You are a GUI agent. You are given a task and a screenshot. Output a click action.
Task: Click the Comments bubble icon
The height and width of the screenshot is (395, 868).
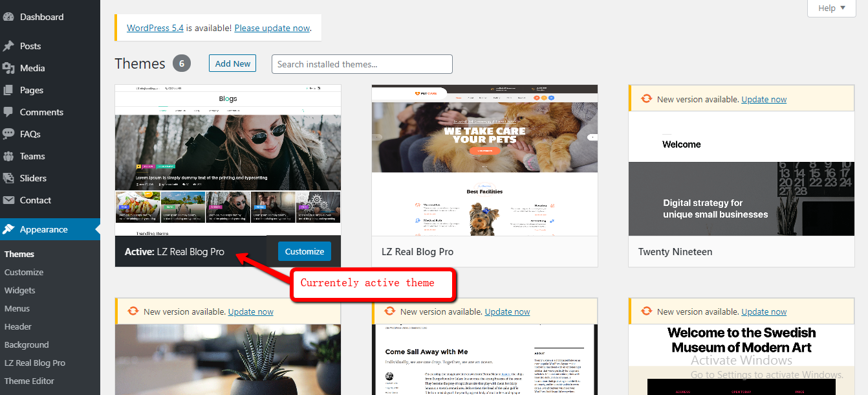(x=8, y=112)
